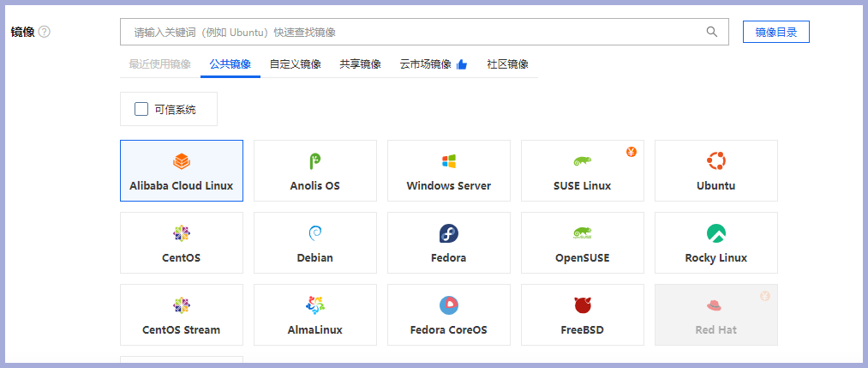This screenshot has height=368, width=868.
Task: Click the Anolis OS logo icon
Action: tap(315, 161)
